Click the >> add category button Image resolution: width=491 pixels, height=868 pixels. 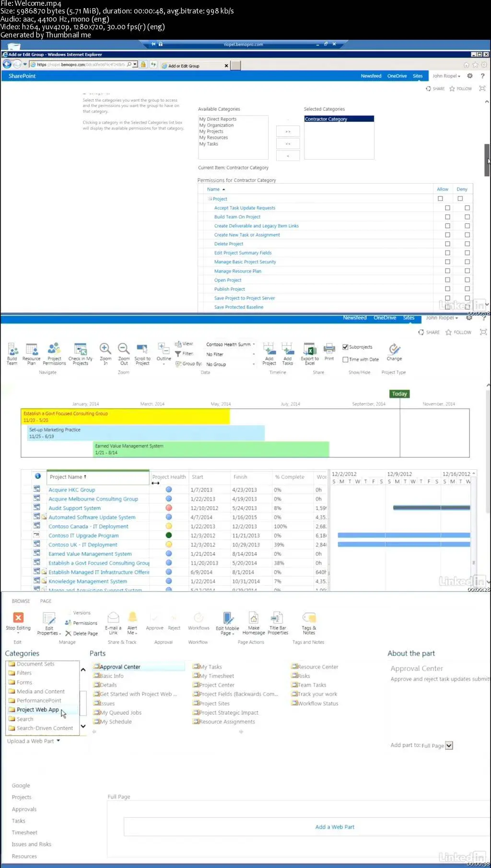288,131
